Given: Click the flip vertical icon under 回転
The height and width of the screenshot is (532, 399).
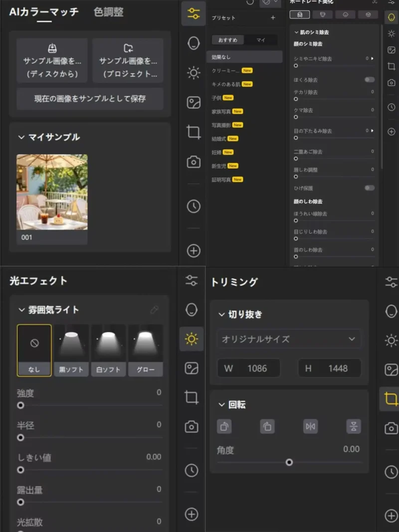Looking at the screenshot, I should 354,426.
